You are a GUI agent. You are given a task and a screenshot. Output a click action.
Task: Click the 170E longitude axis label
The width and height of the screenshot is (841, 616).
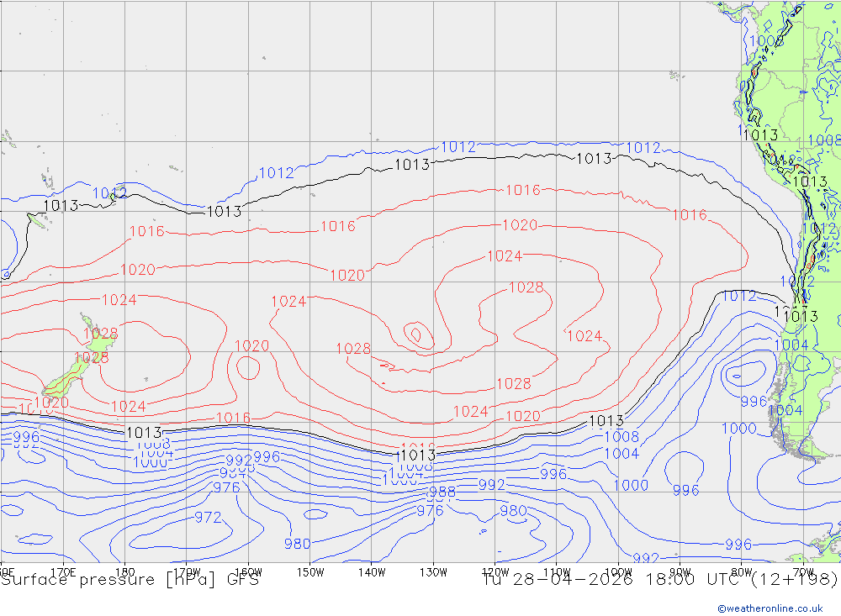(63, 571)
